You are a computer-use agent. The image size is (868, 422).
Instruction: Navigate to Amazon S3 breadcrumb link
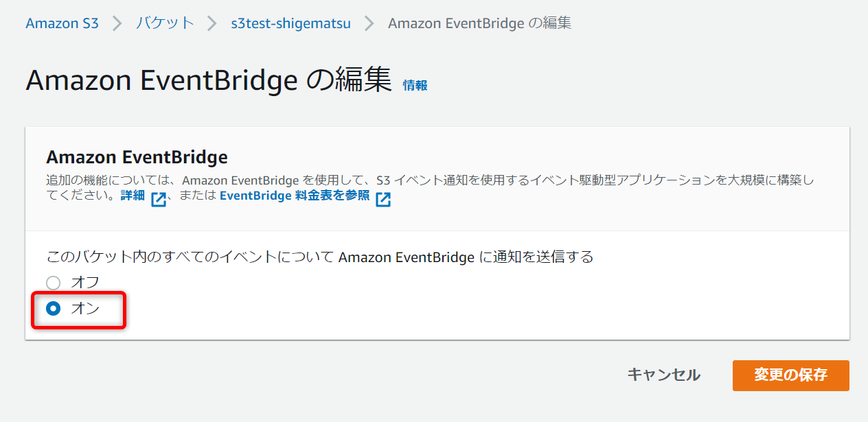(x=62, y=23)
